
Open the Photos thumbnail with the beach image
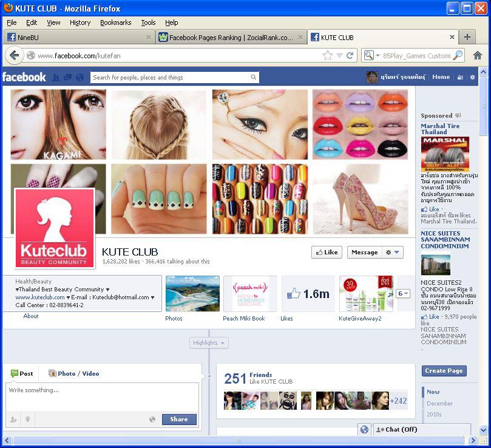pos(192,294)
